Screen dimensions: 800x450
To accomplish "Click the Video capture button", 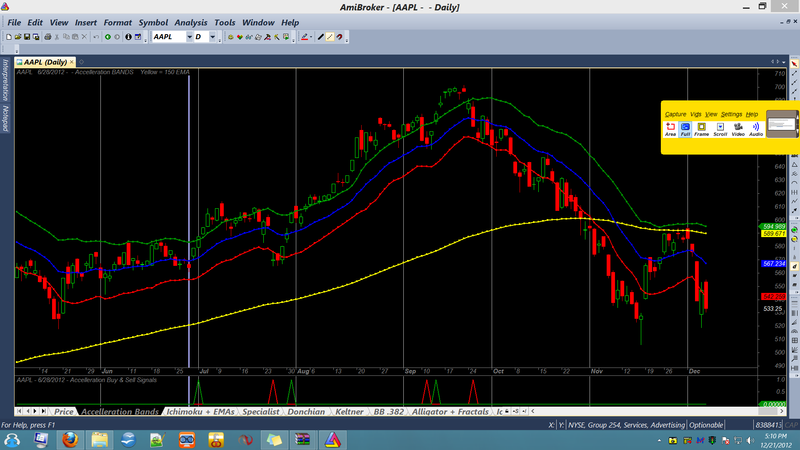I will [738, 129].
